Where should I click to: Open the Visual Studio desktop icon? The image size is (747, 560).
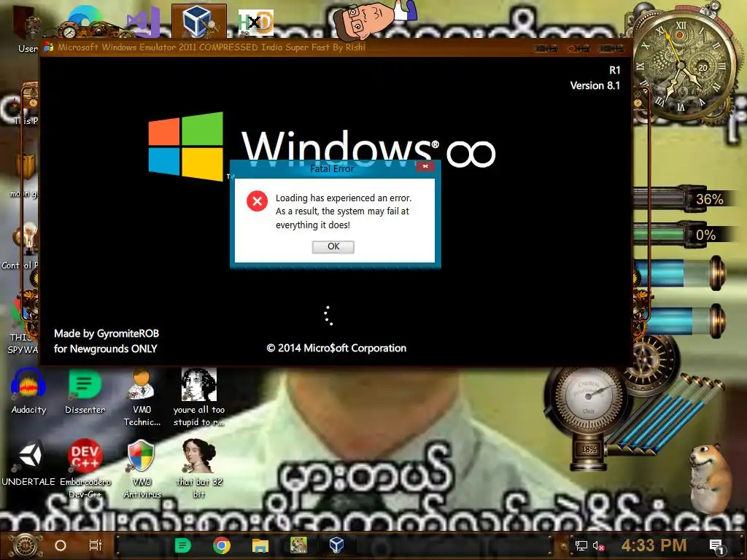pos(142,22)
